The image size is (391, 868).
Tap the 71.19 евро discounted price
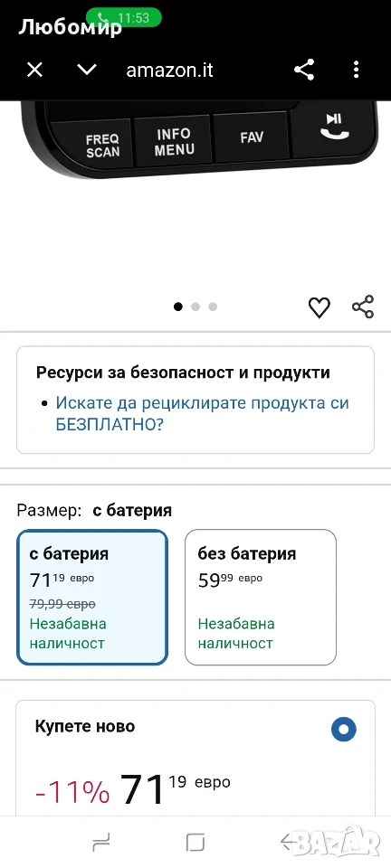(175, 788)
